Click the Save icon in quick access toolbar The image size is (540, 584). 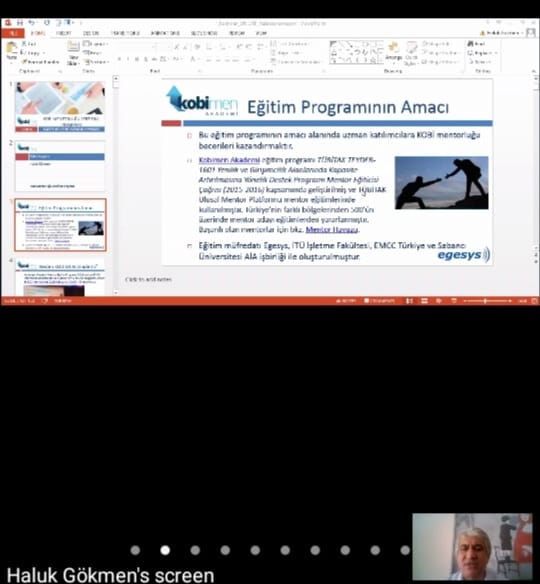20,23
